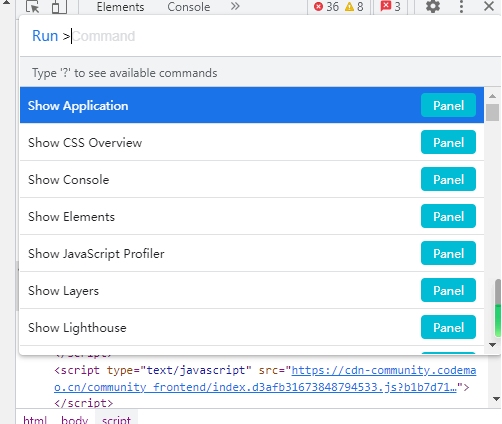Close the DevTools panel
Image resolution: width=502 pixels, height=424 pixels.
point(489,6)
